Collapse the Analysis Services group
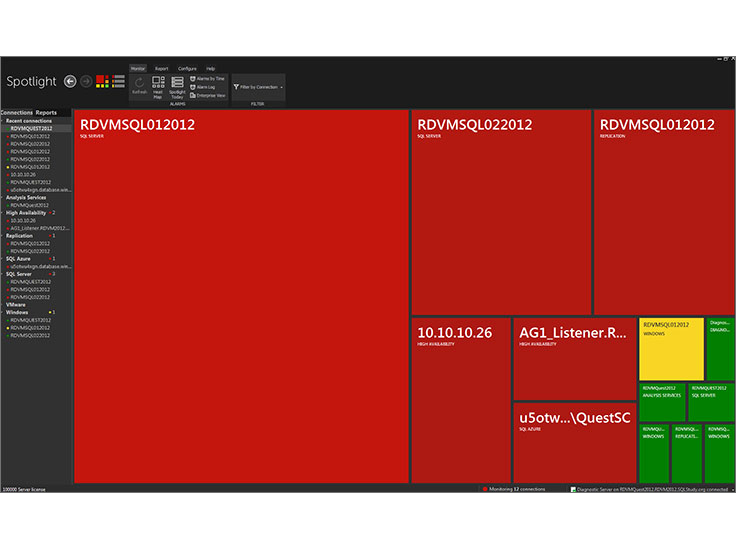Screen dimensions: 736x550 [3, 198]
